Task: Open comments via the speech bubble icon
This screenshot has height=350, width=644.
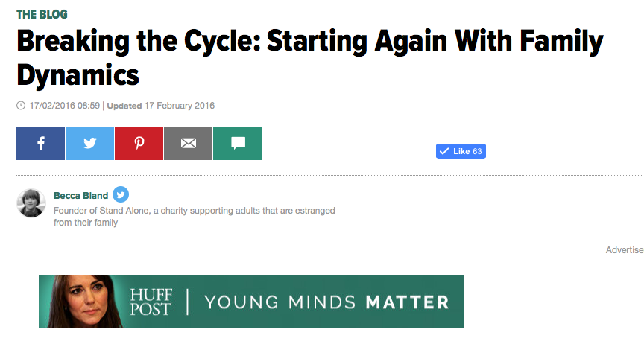Action: click(x=237, y=143)
